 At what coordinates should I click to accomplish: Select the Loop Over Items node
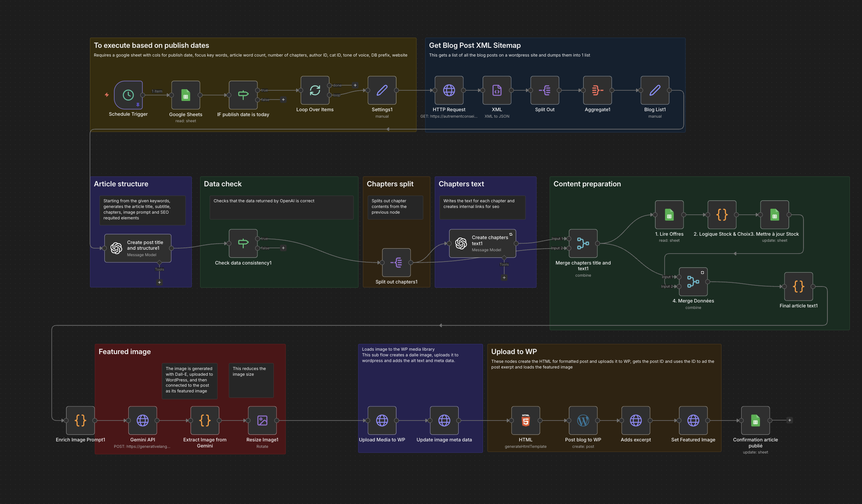[315, 91]
